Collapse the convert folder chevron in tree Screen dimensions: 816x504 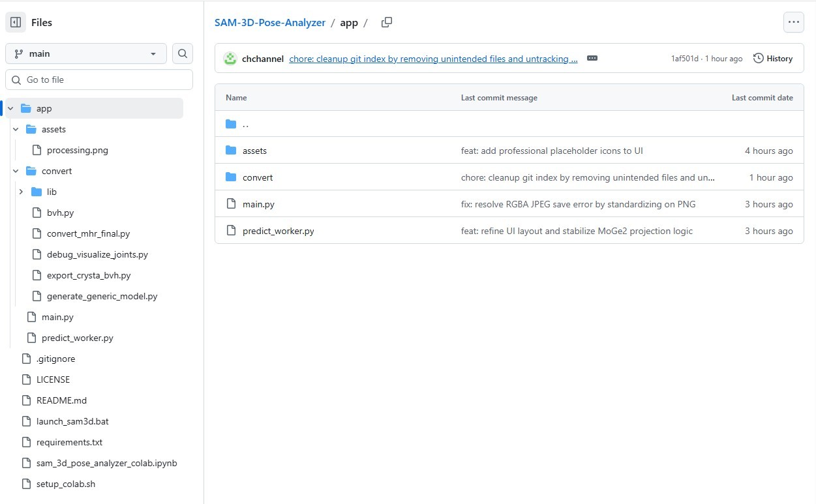(x=16, y=171)
